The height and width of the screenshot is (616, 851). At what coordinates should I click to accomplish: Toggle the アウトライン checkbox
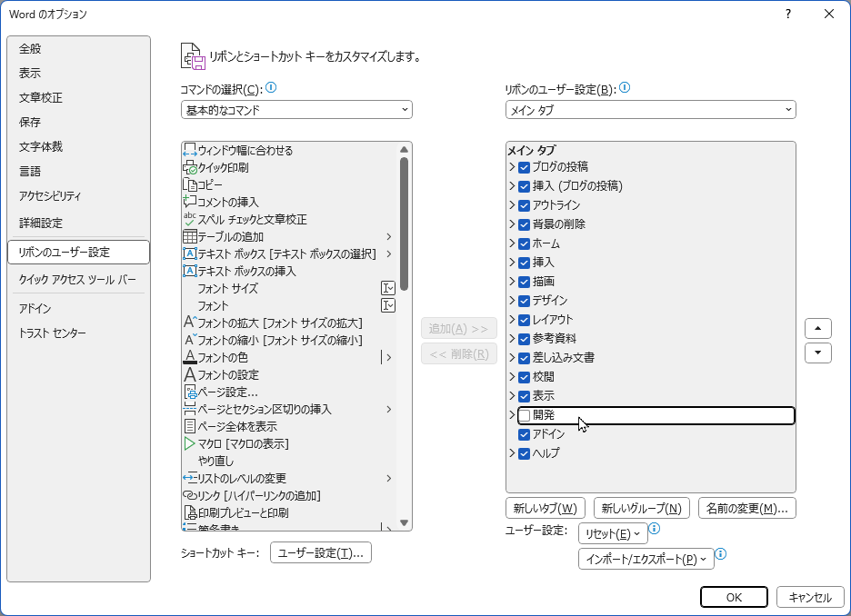525,205
